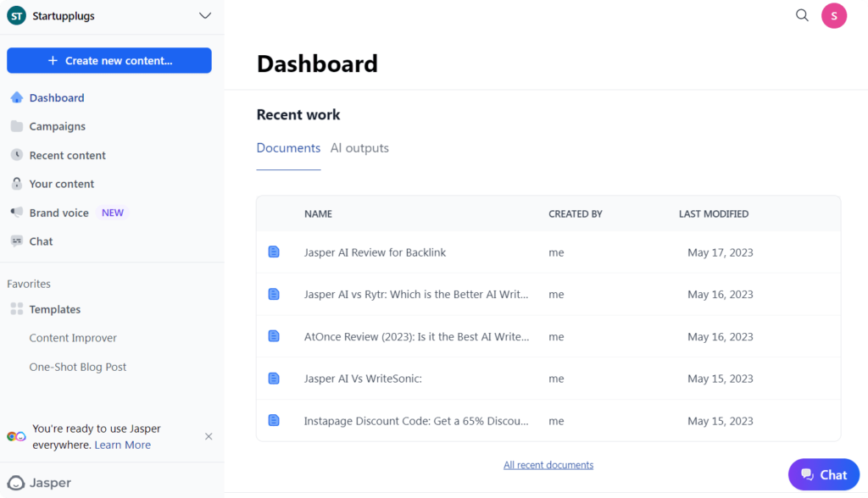Click the Your content lock icon
The width and height of the screenshot is (868, 498).
pyautogui.click(x=17, y=184)
